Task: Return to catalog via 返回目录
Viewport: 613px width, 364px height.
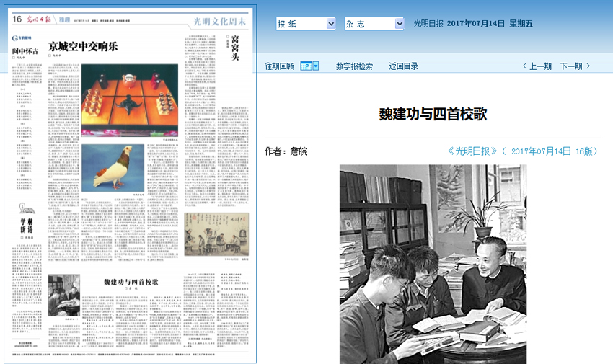Action: click(x=403, y=66)
